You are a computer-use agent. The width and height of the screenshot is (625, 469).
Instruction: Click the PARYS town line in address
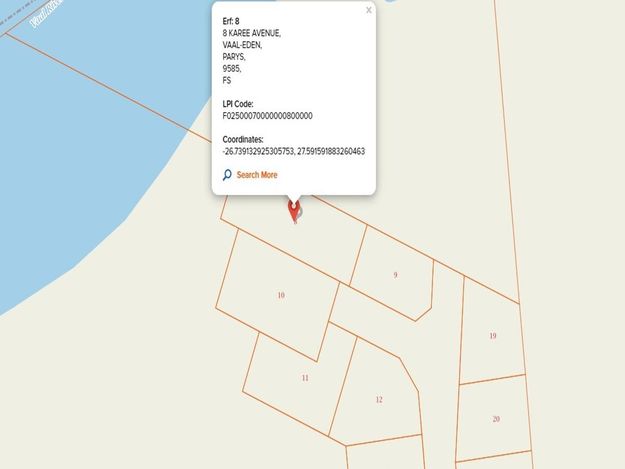(234, 57)
